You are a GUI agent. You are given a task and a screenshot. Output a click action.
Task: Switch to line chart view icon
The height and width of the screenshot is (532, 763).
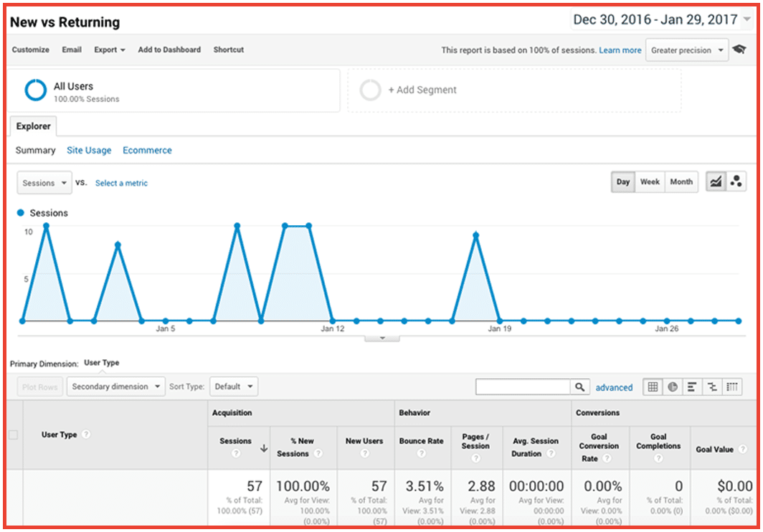point(716,181)
